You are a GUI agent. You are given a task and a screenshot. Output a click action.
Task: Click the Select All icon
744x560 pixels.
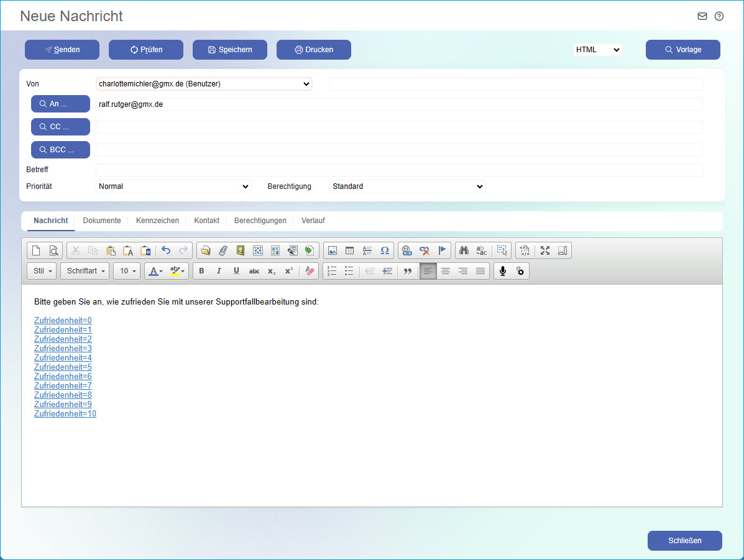[x=502, y=250]
